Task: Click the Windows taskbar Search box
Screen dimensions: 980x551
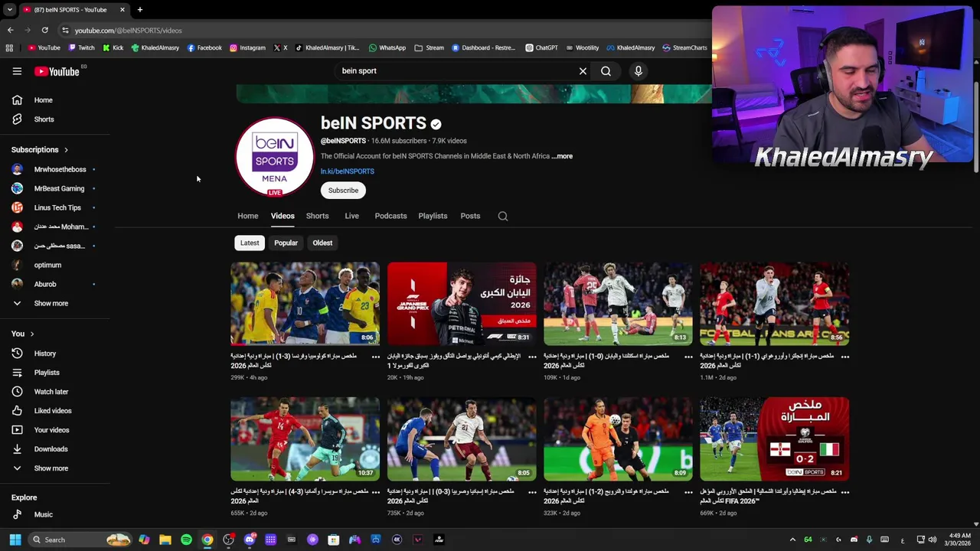Action: tap(80, 540)
